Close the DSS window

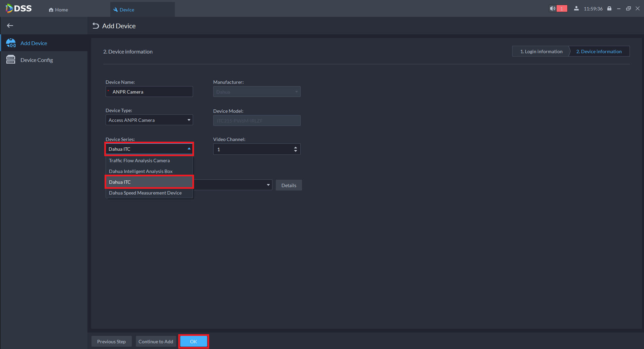tap(638, 8)
